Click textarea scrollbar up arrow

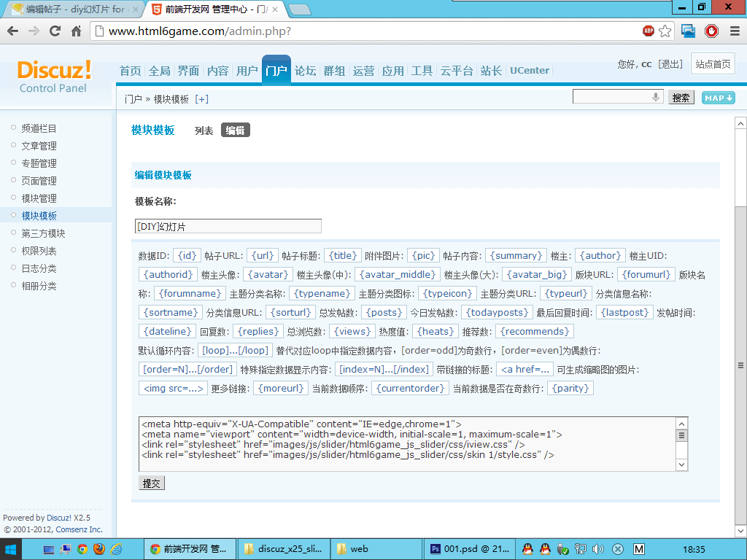click(x=682, y=424)
